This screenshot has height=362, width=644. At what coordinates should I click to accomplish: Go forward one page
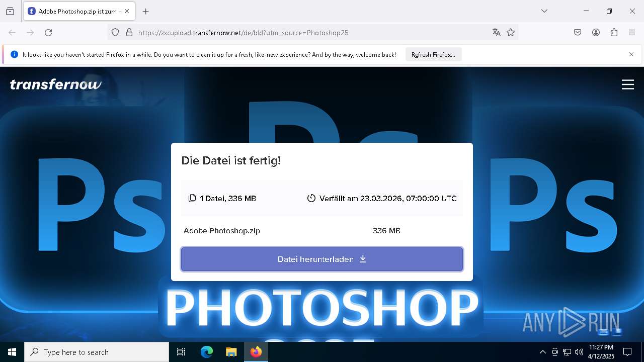(x=30, y=33)
